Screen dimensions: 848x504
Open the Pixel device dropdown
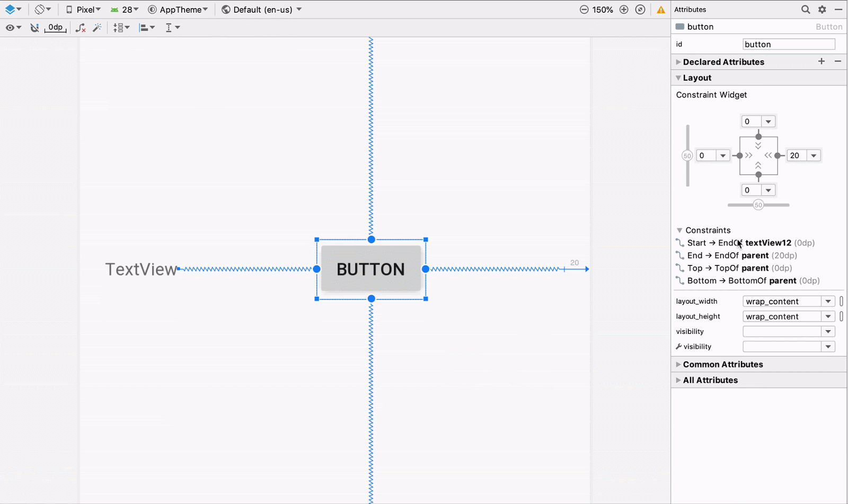click(x=83, y=10)
